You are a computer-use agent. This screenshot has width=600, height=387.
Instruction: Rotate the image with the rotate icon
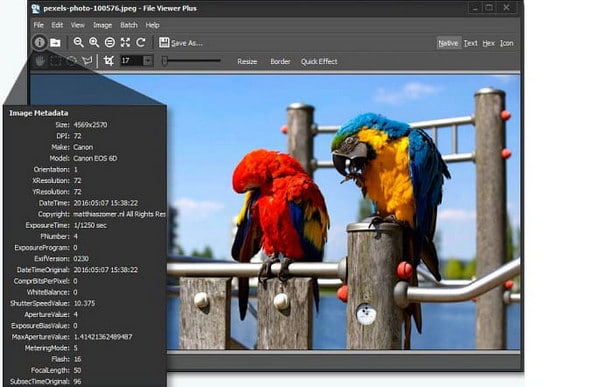pyautogui.click(x=141, y=42)
